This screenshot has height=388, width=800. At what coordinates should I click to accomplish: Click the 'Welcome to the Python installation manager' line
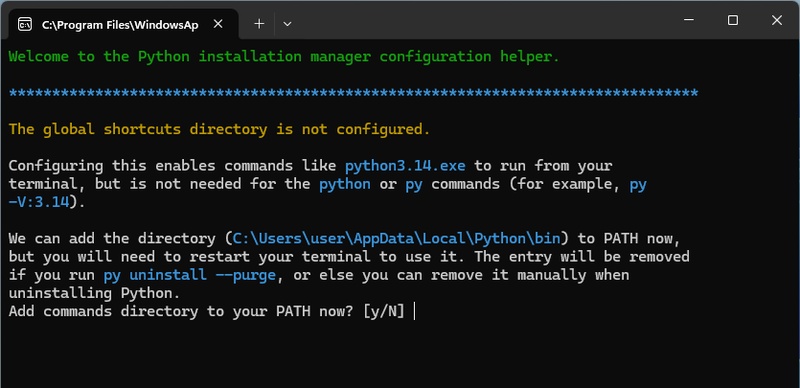(284, 56)
